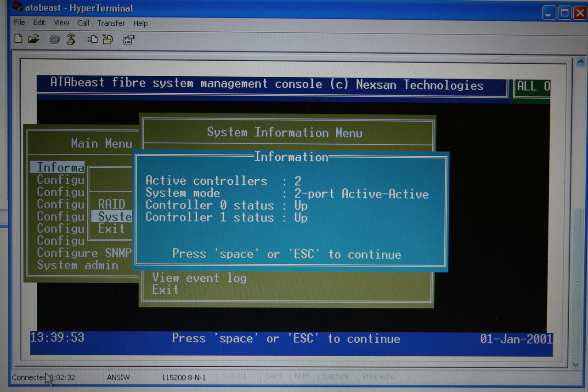Viewport: 588px width, 392px height.
Task: Click '2-port Active-Active' system mode value
Action: (362, 193)
